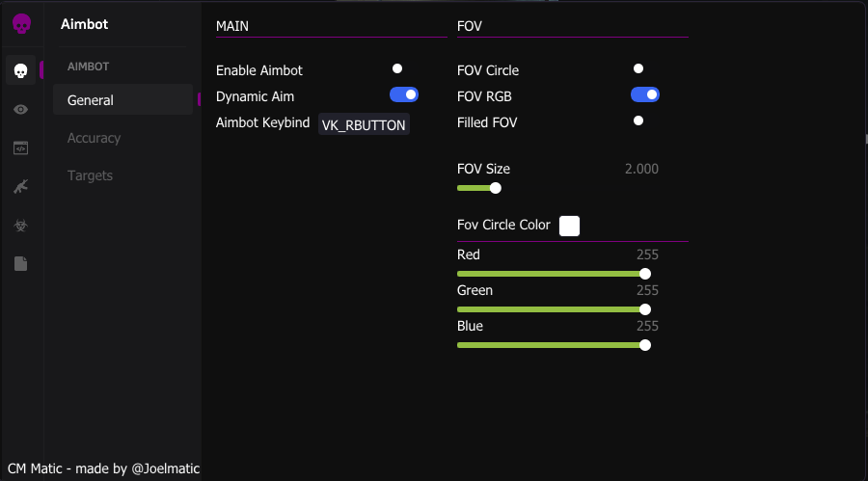Screen dimensions: 868x481
Task: Open the code window sidebar icon
Action: point(21,147)
